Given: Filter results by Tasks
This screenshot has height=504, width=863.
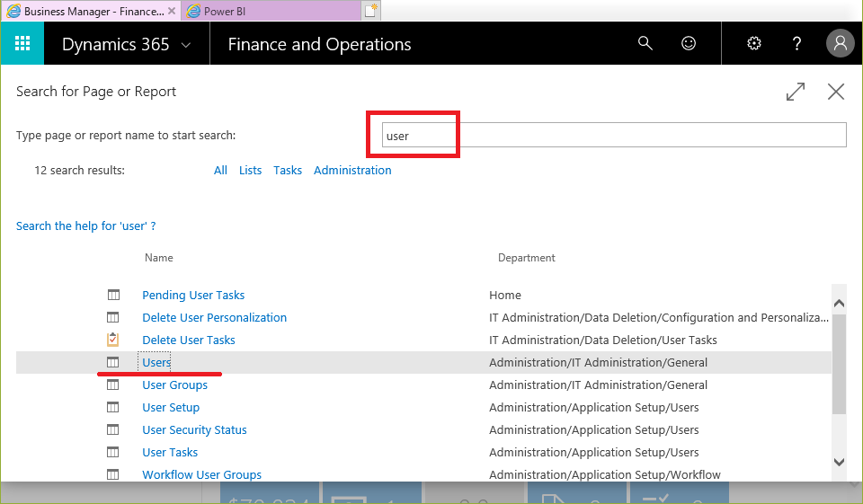Looking at the screenshot, I should (288, 171).
